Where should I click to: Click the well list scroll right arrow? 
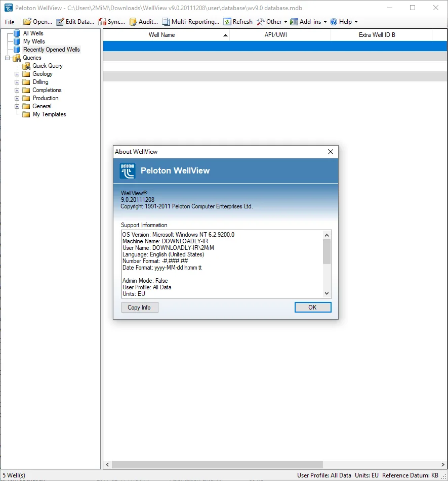point(442,464)
